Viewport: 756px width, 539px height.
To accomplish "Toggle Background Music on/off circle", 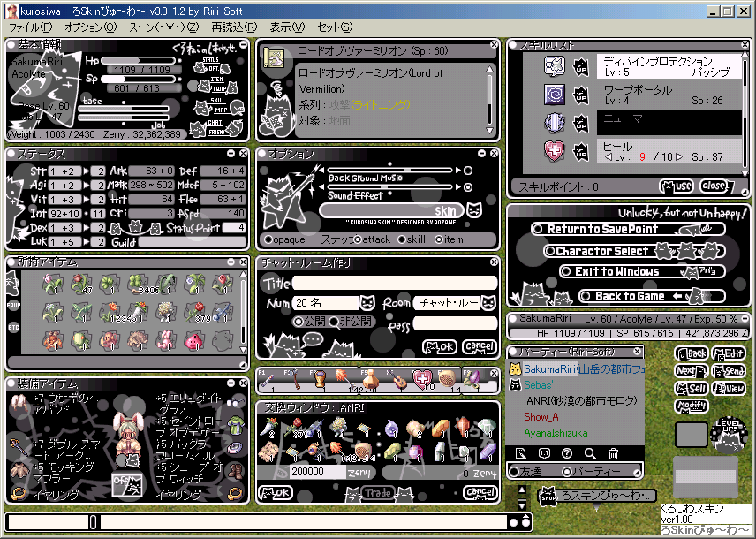I will pyautogui.click(x=468, y=171).
